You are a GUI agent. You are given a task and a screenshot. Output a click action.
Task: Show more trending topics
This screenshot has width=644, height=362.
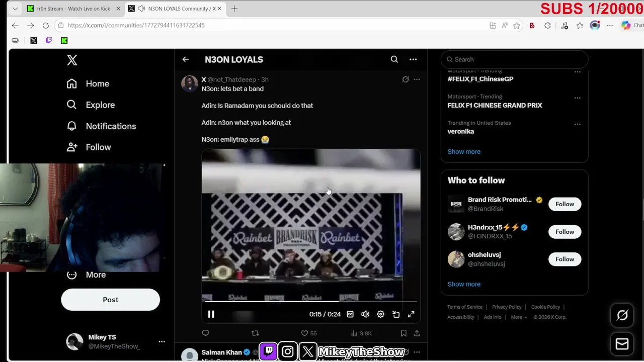click(x=464, y=151)
